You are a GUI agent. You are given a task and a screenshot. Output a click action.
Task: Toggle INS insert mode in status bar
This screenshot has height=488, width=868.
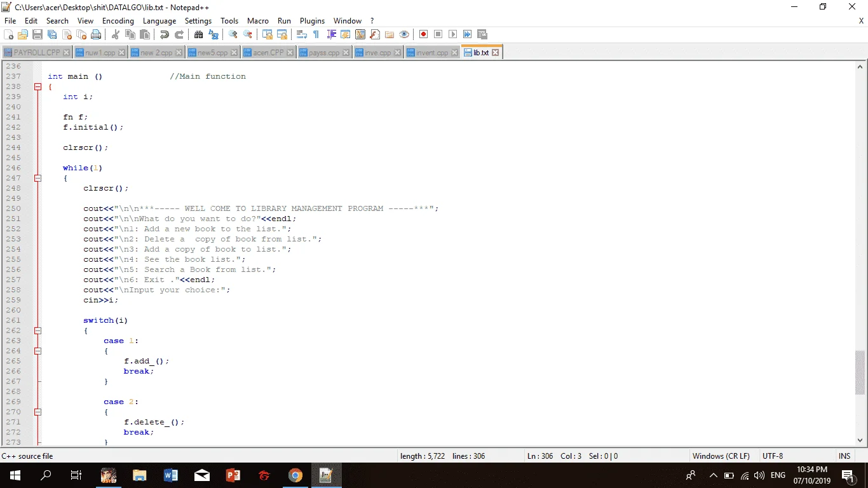point(844,456)
